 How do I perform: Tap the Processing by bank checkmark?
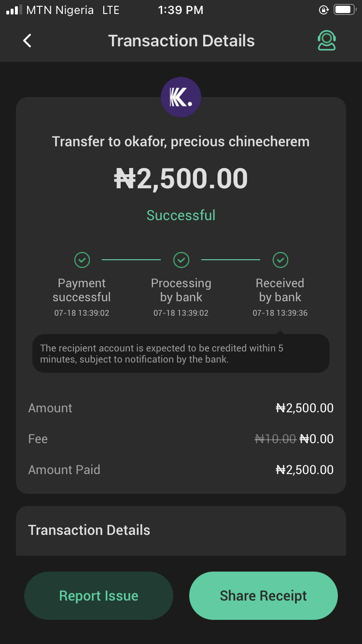tap(181, 260)
